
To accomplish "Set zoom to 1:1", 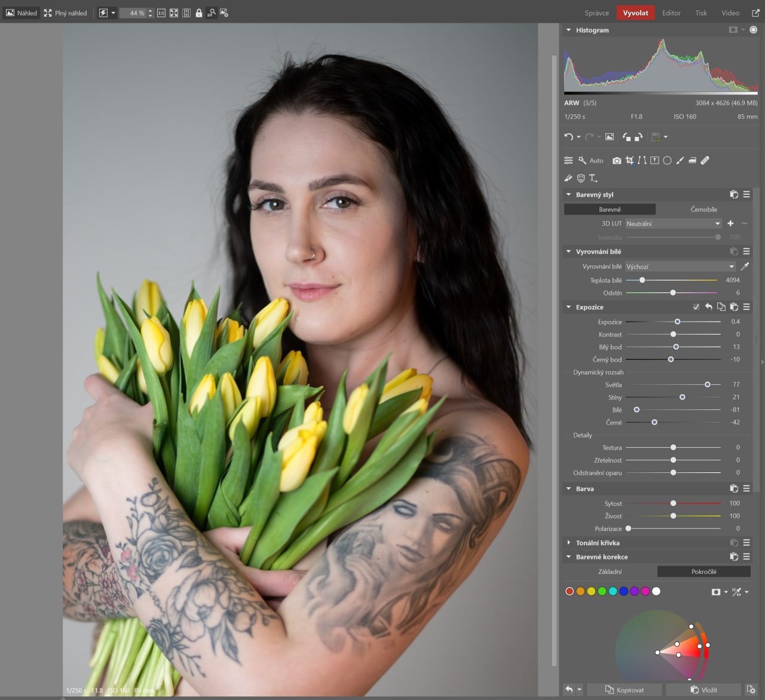I will [161, 13].
